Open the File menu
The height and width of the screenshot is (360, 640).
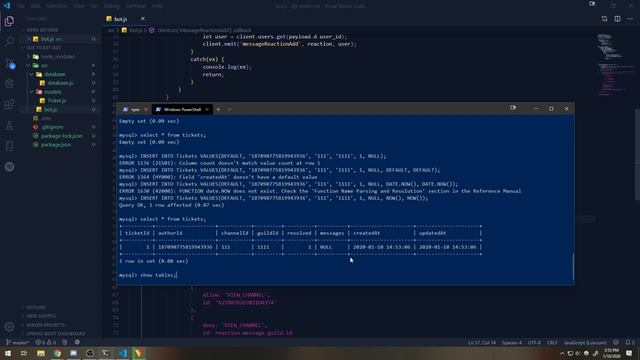pyautogui.click(x=21, y=6)
